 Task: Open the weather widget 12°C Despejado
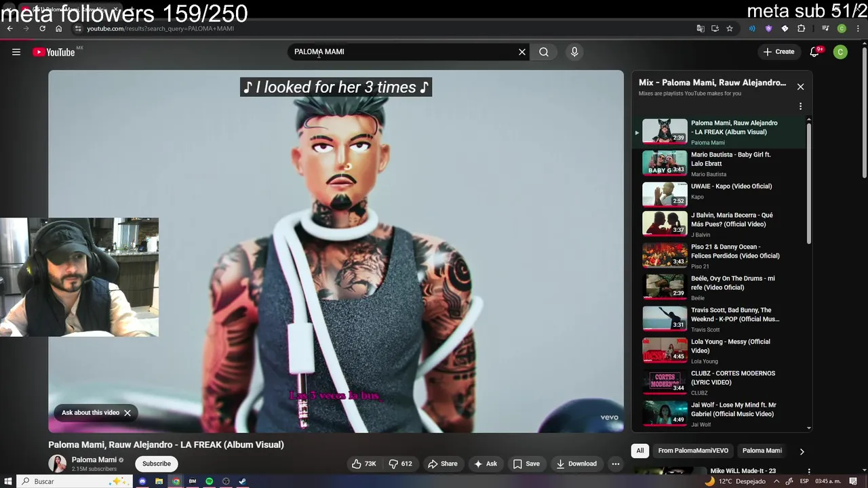click(x=734, y=481)
